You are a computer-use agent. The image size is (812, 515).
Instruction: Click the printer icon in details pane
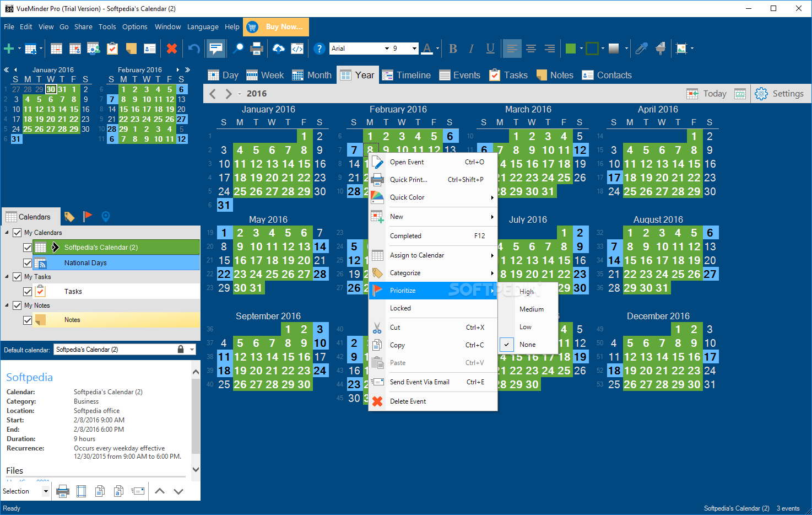pyautogui.click(x=63, y=491)
